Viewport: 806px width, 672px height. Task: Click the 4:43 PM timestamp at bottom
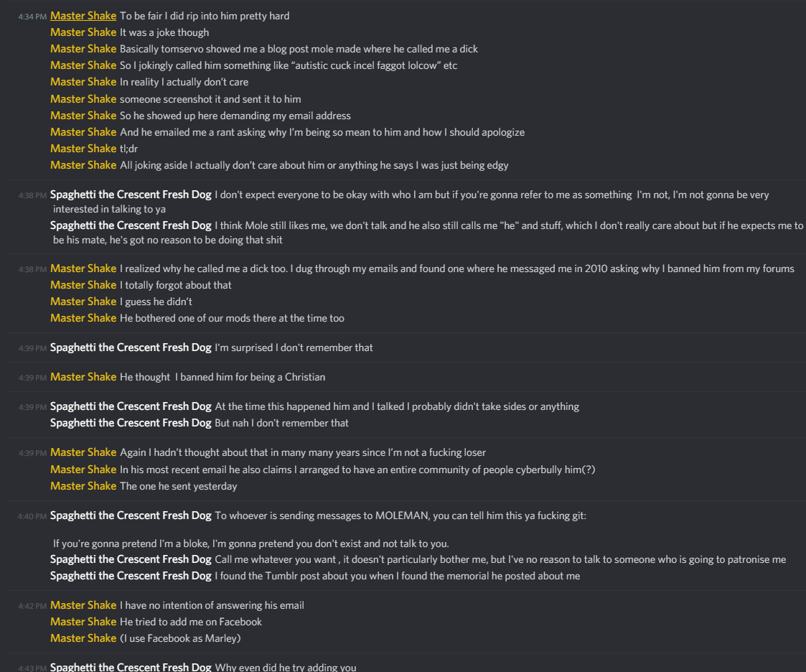(x=32, y=668)
